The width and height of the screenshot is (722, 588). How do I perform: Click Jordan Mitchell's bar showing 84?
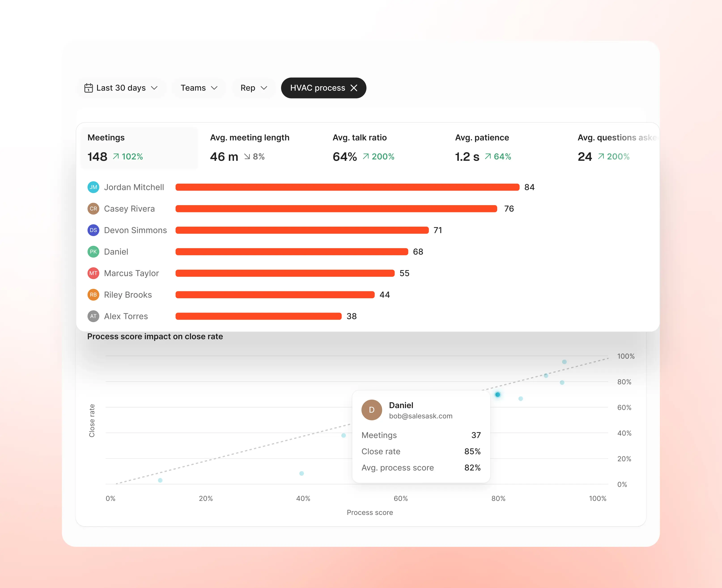[347, 187]
